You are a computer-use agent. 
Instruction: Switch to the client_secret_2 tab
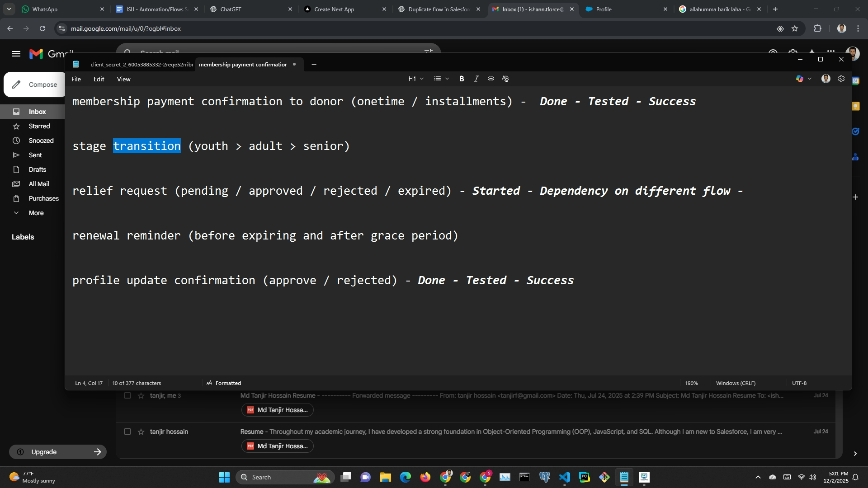click(141, 65)
